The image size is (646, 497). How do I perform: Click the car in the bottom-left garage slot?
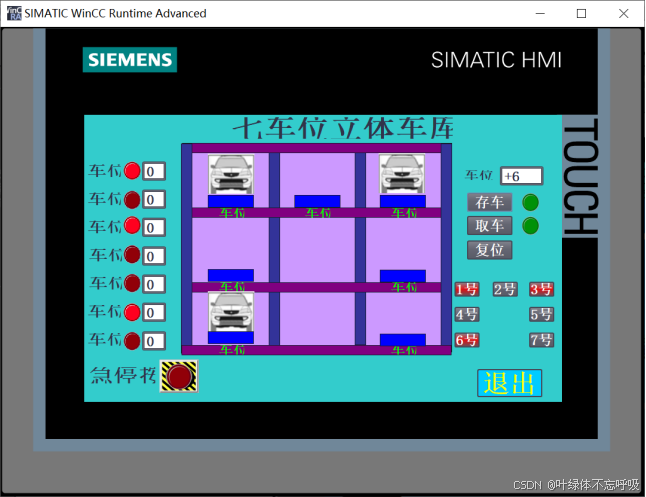coord(231,312)
